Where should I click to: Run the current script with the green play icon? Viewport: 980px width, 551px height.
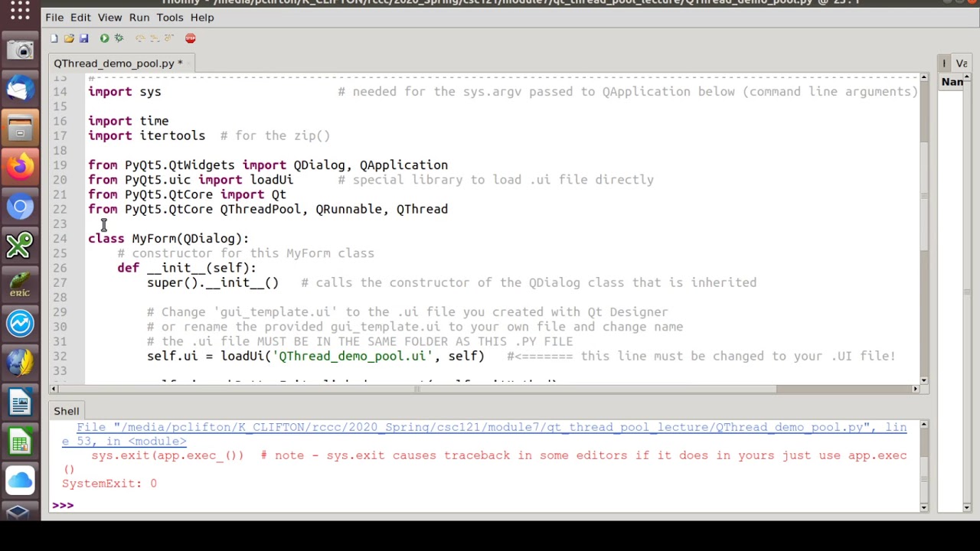104,38
